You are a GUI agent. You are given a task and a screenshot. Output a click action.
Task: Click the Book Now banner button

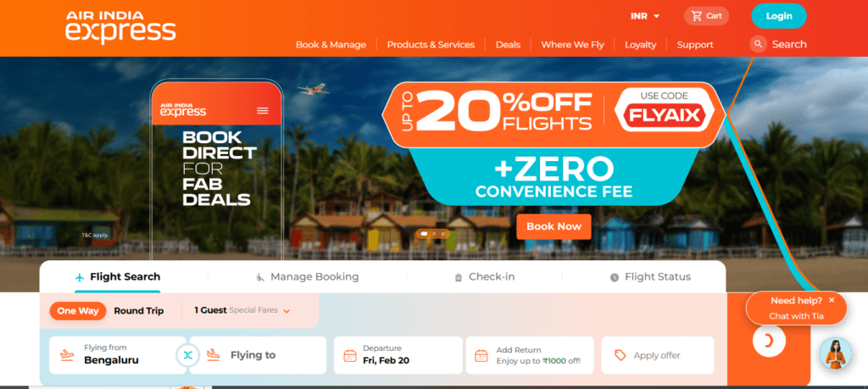coord(554,226)
